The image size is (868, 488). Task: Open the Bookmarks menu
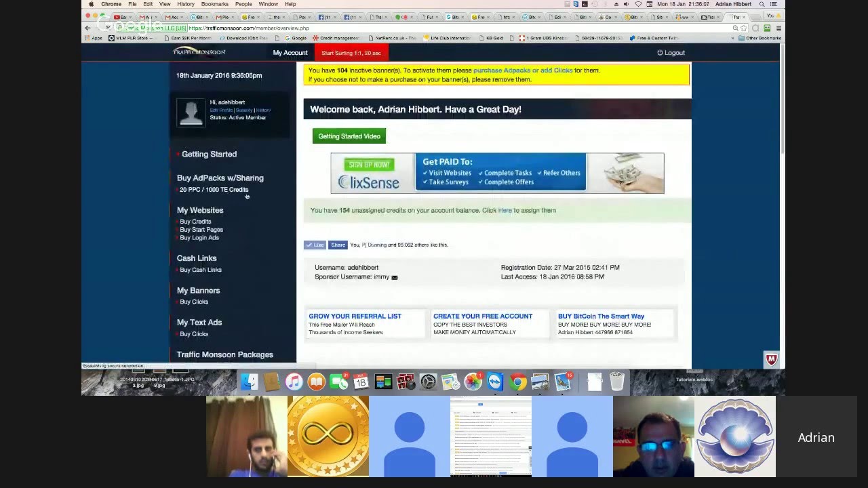214,4
